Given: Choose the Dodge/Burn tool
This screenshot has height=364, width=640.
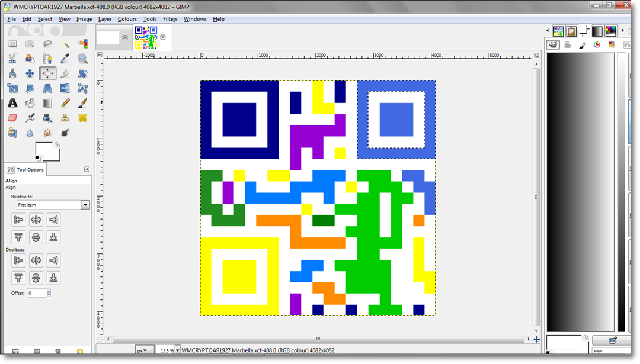Looking at the screenshot, I should 65,133.
